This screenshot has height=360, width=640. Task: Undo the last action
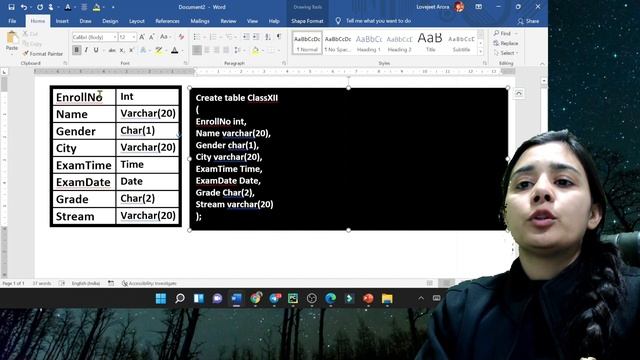(24, 7)
